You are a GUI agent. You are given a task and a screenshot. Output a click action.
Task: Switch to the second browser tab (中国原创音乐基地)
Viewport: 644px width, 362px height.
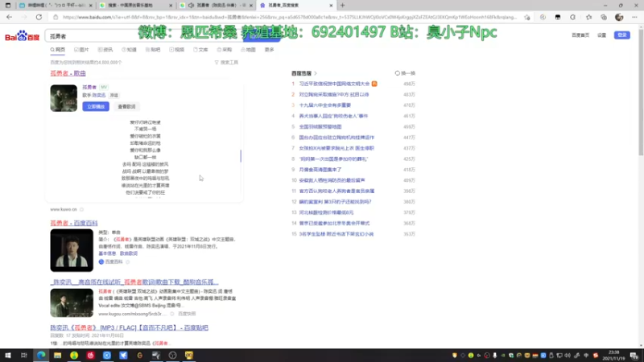pos(135,6)
